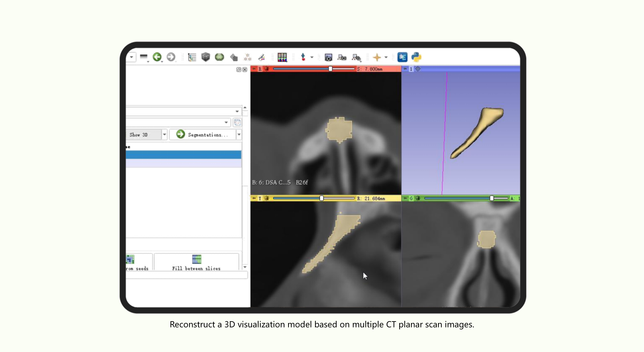Screen dimensions: 644x352
Task: Click the pin icon in 3D view
Action: pos(405,69)
